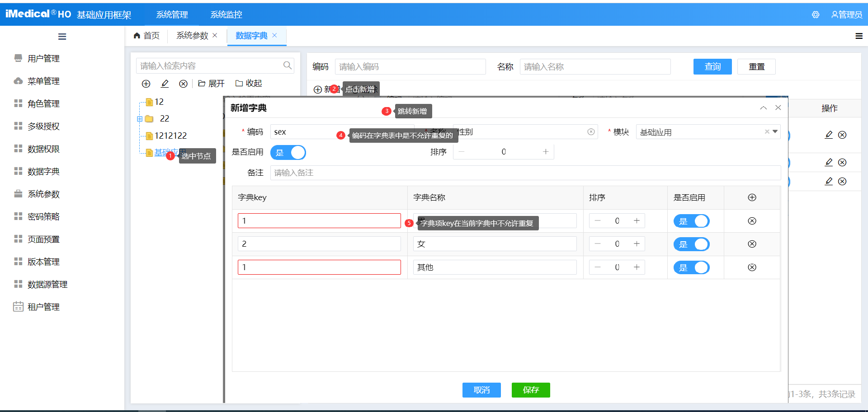
Task: Focus the 备注 remark input field
Action: tap(525, 173)
